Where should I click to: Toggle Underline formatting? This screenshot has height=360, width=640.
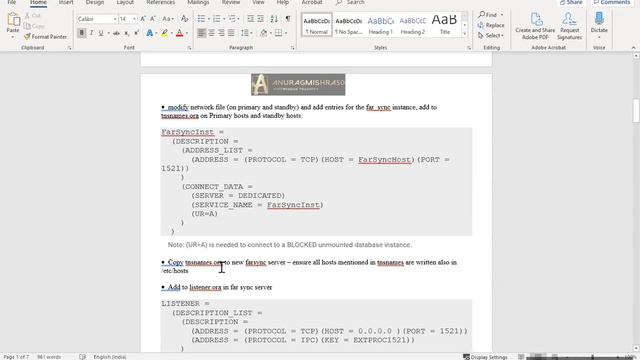pyautogui.click(x=101, y=33)
